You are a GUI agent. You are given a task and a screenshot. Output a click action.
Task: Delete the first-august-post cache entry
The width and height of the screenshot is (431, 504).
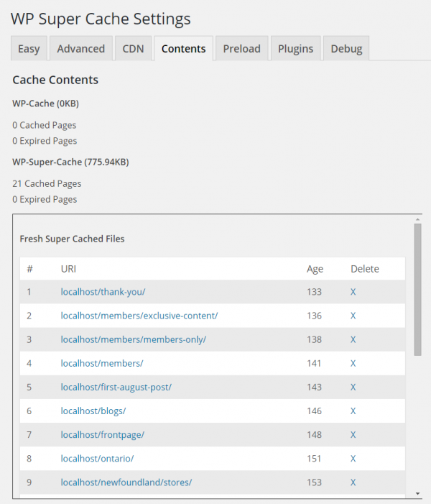coord(353,387)
